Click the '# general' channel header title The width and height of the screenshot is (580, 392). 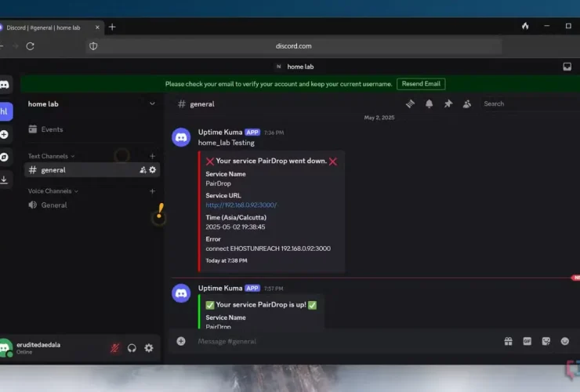coord(196,104)
